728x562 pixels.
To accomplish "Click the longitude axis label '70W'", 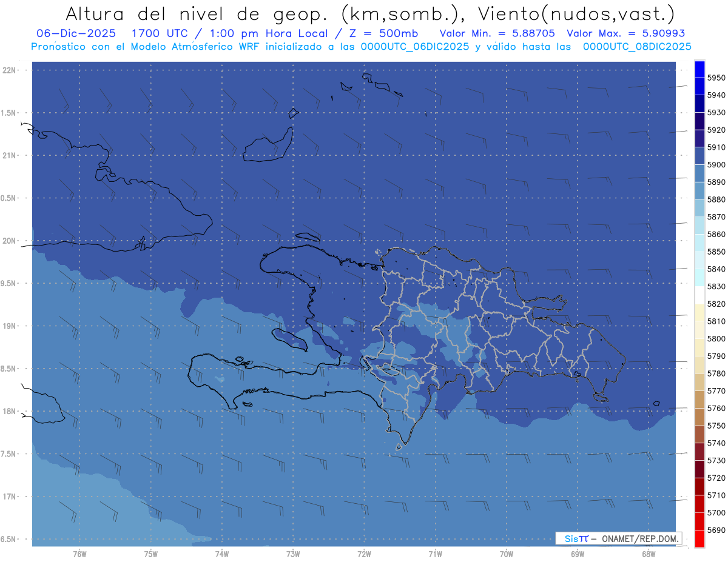I will [x=506, y=554].
